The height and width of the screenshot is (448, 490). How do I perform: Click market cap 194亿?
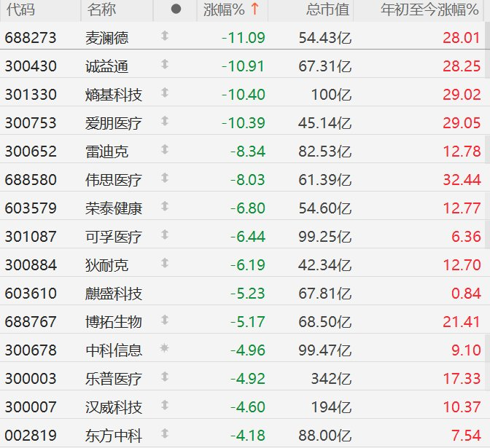click(332, 407)
